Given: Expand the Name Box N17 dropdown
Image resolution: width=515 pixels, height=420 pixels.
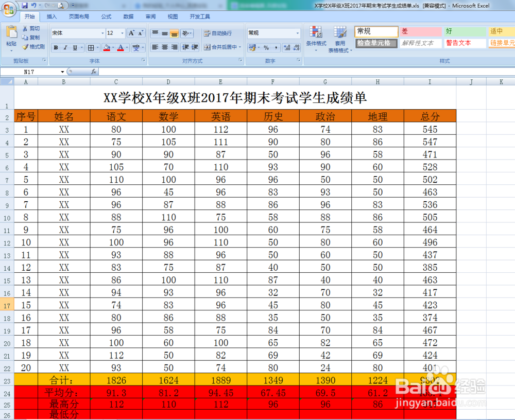Looking at the screenshot, I should pyautogui.click(x=62, y=72).
